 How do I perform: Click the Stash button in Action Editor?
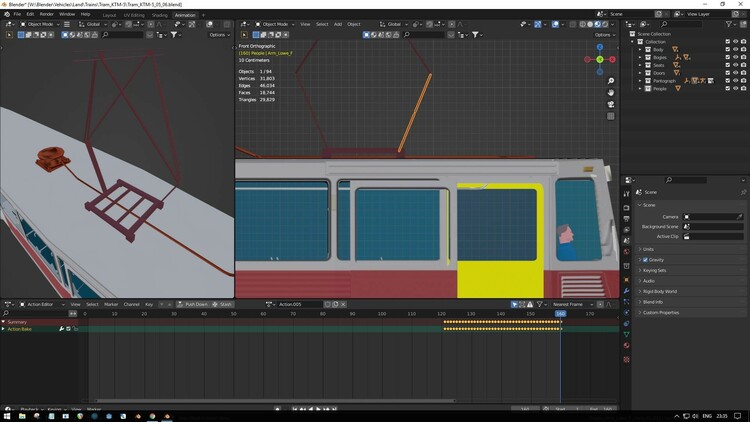(x=223, y=304)
